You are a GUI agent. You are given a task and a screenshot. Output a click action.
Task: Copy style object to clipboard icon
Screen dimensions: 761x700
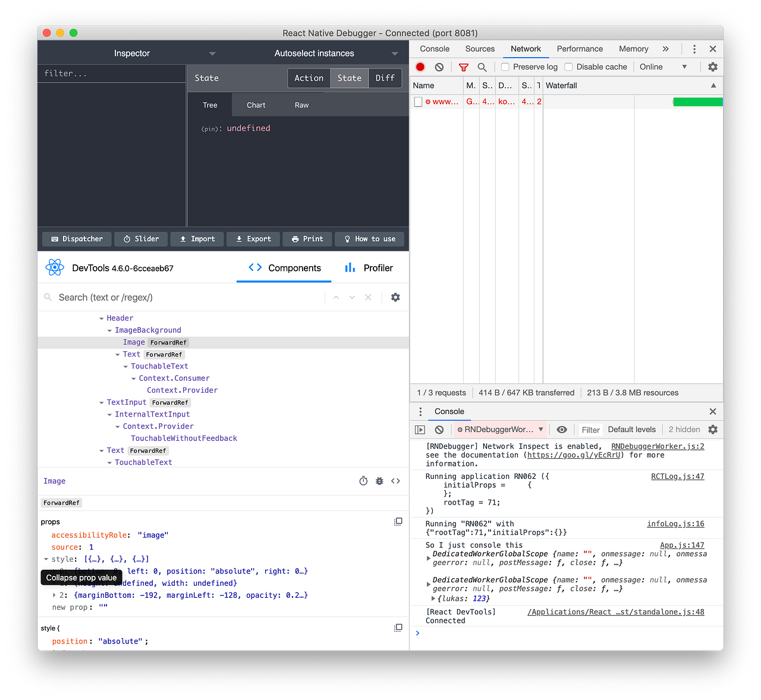[398, 628]
